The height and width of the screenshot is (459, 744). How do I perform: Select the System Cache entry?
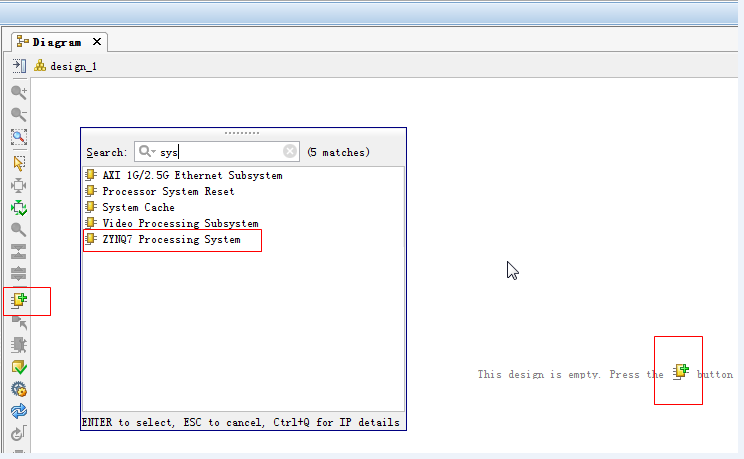point(138,208)
